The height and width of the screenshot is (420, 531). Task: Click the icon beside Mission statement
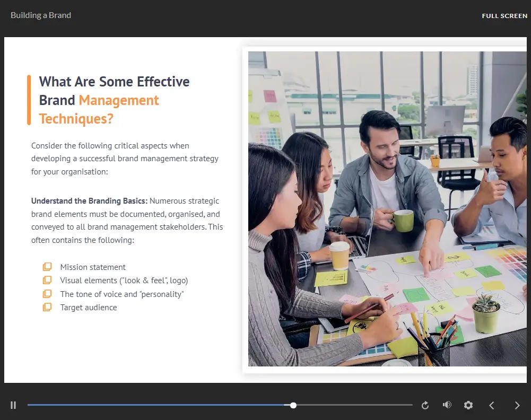(x=47, y=267)
